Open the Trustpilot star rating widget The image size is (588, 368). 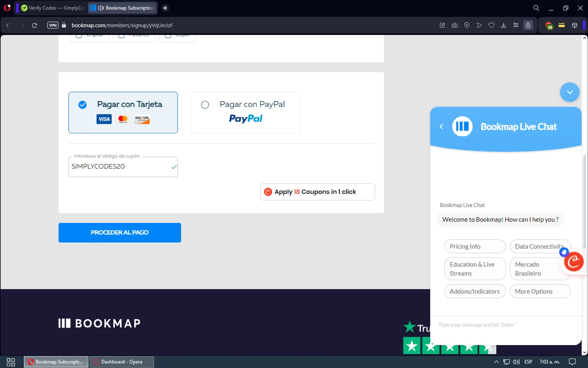(450, 346)
